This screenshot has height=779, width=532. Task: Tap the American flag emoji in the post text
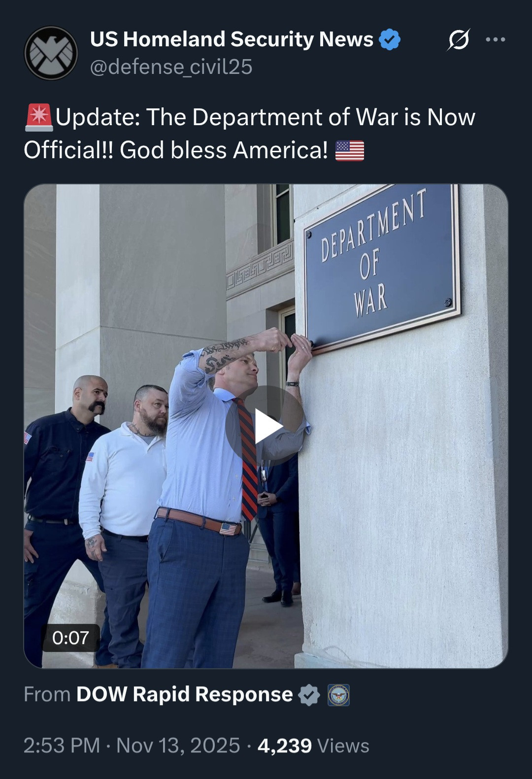(x=350, y=150)
